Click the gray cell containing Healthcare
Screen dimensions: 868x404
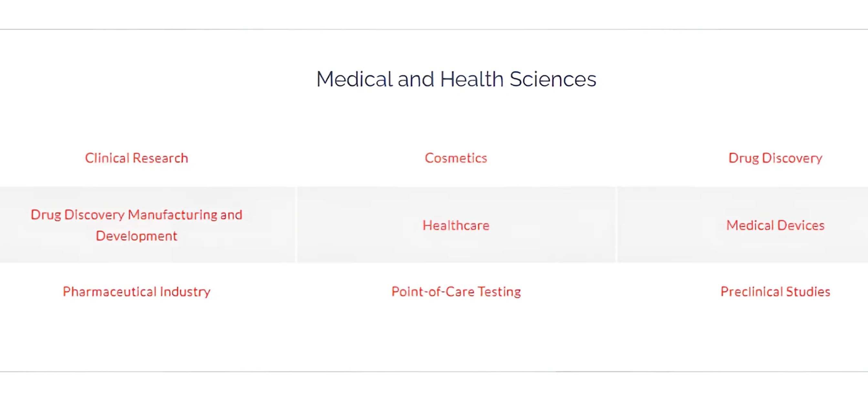pyautogui.click(x=456, y=225)
